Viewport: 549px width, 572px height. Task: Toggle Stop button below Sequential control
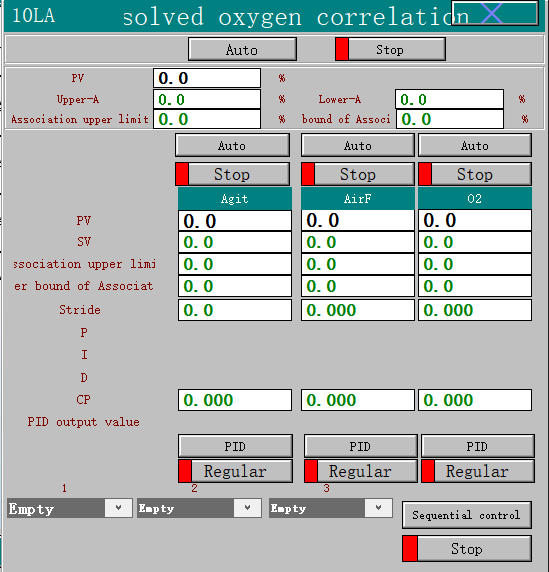point(467,549)
